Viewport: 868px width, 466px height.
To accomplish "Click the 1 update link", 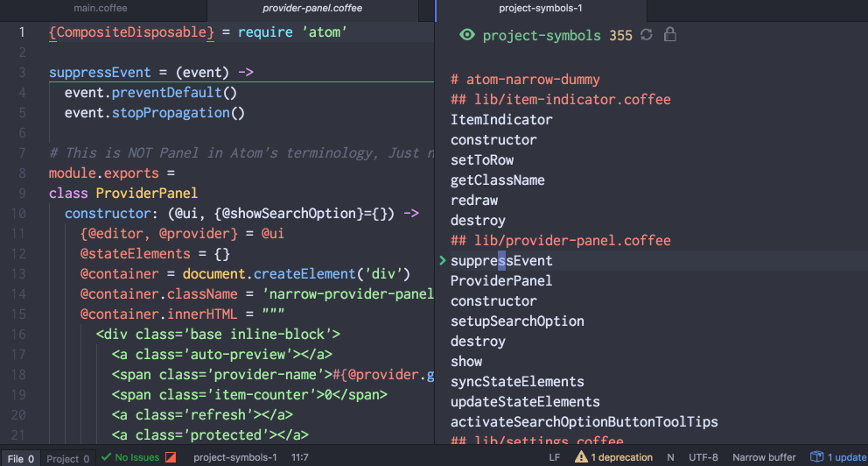I will coord(846,457).
